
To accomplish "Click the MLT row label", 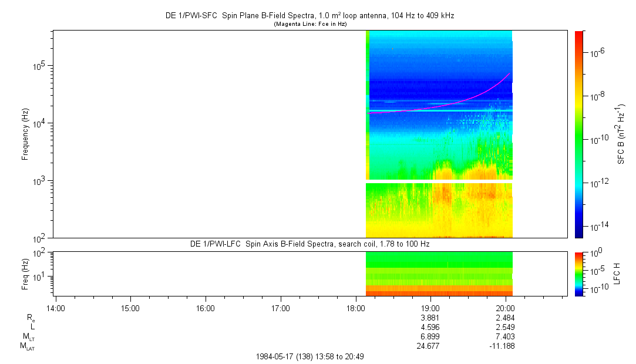I will click(x=27, y=336).
